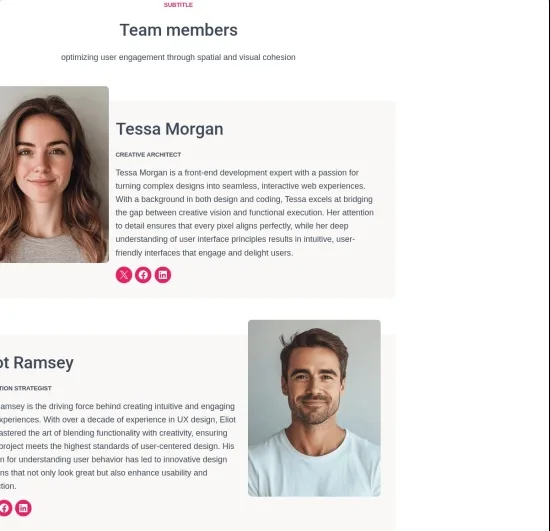Open Ramsey's partially visible Facebook icon

[x=6, y=508]
